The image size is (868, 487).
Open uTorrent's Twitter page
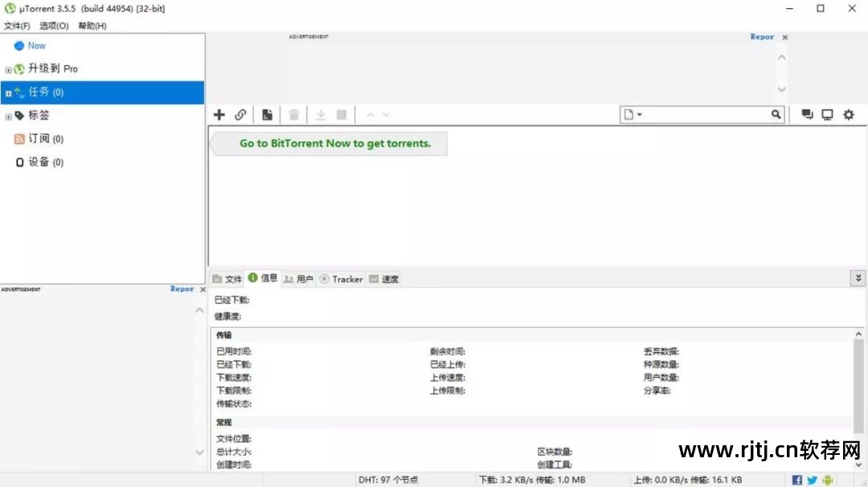coord(812,480)
